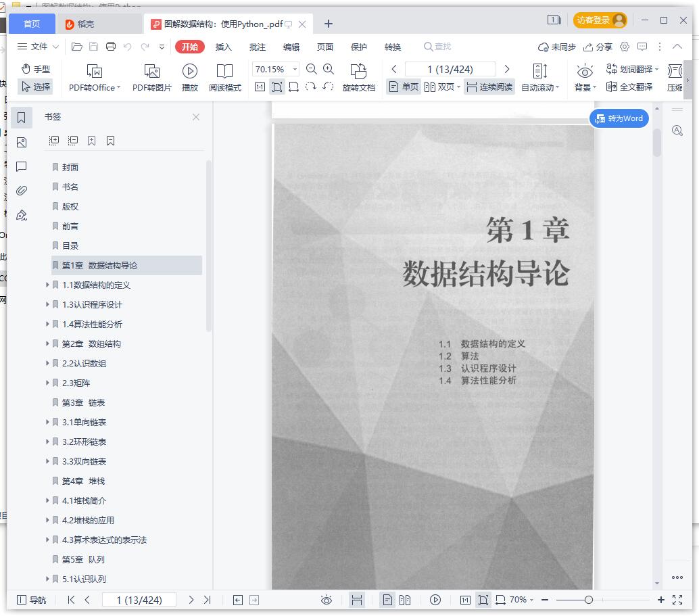Jump to last page in status bar
This screenshot has height=616, width=699.
(x=208, y=600)
